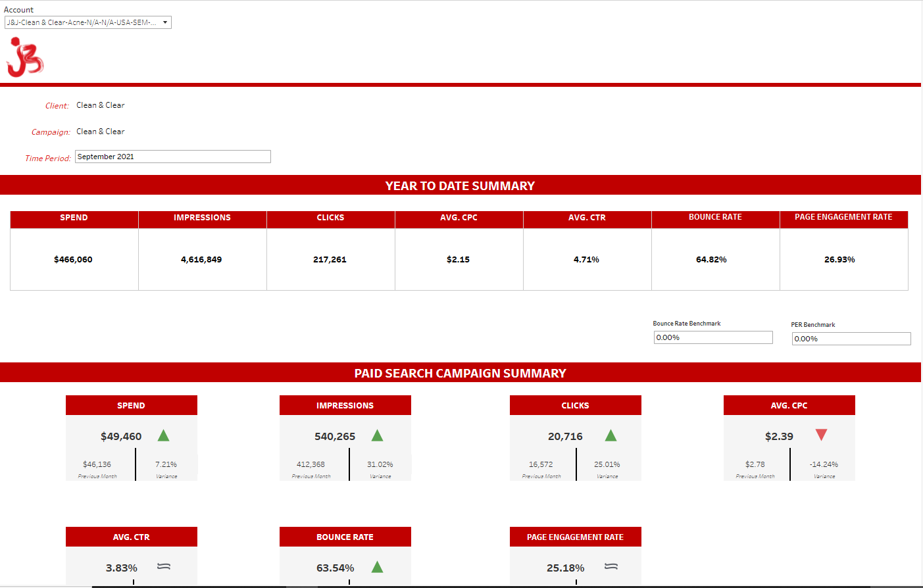Click previous month CPC $2.78
923x588 pixels.
[x=755, y=464]
